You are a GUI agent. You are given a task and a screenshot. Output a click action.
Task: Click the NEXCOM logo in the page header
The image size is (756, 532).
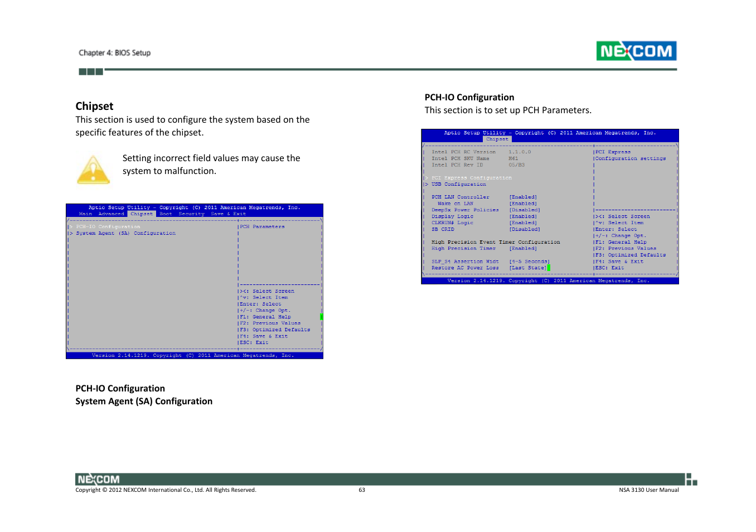coord(636,51)
